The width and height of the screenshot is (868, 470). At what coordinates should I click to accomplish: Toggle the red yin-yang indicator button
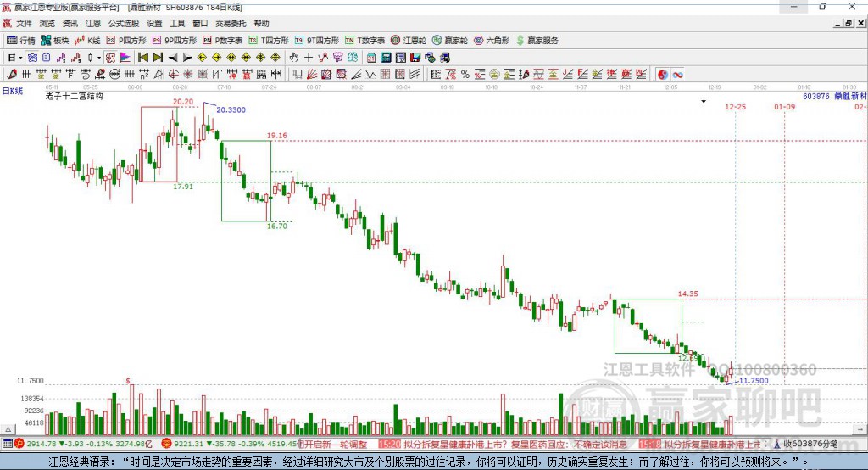(x=663, y=75)
